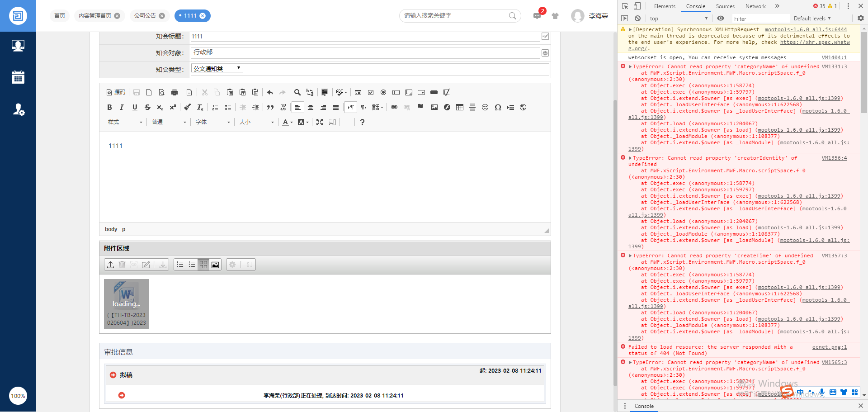
Task: Select the DOCX attachment thumbnail
Action: coord(127,303)
